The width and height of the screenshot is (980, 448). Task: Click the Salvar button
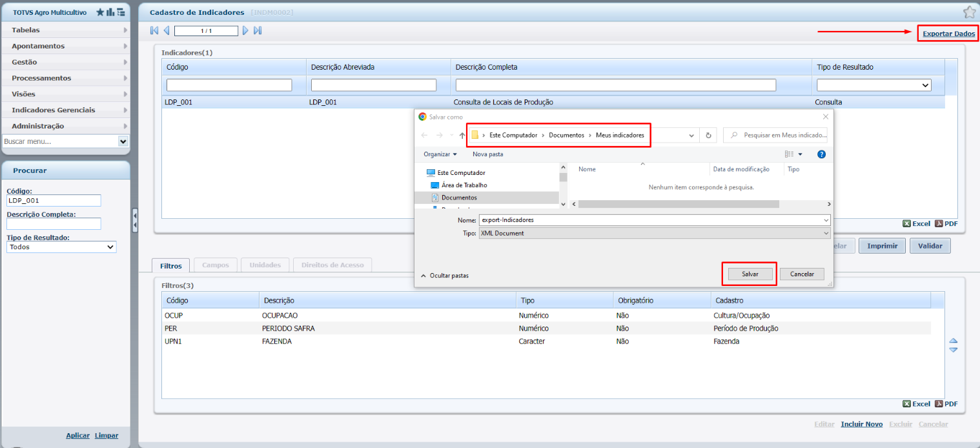(x=750, y=274)
